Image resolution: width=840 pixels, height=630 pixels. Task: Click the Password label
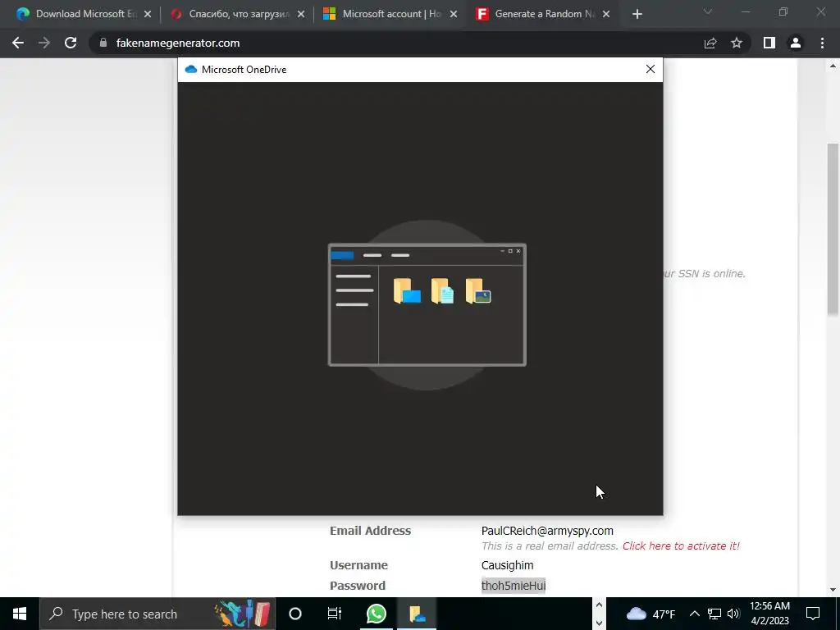358,586
